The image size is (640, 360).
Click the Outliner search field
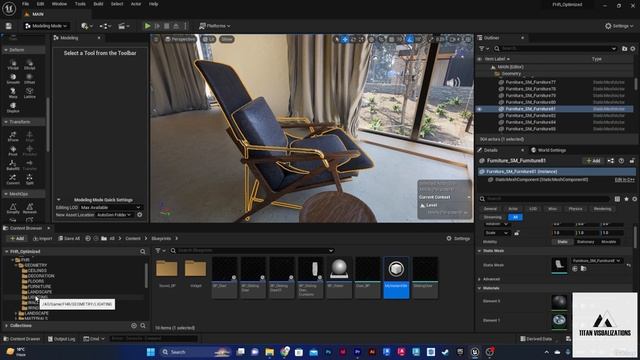click(556, 49)
